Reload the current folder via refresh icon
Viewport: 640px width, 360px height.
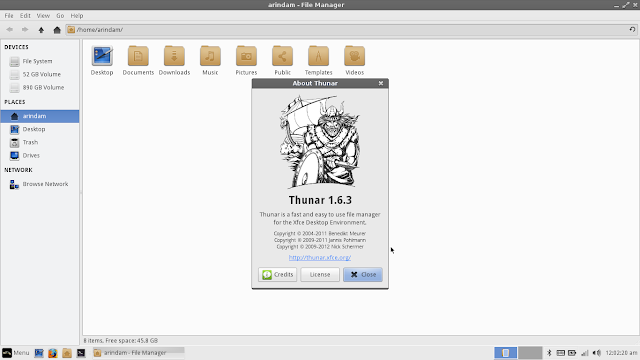632,29
